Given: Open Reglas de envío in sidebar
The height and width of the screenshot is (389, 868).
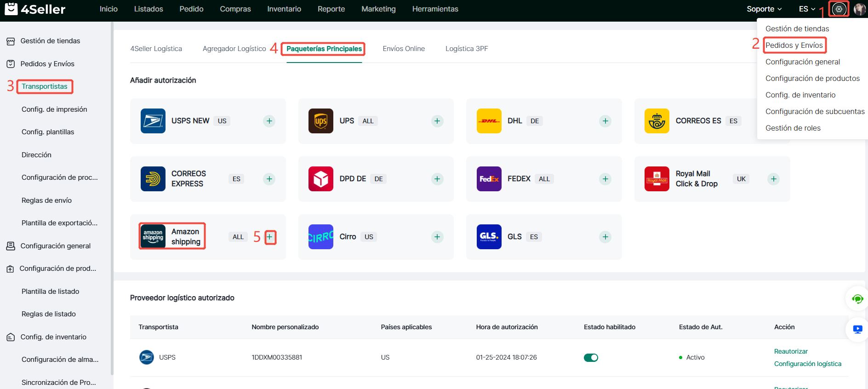Looking at the screenshot, I should [46, 200].
